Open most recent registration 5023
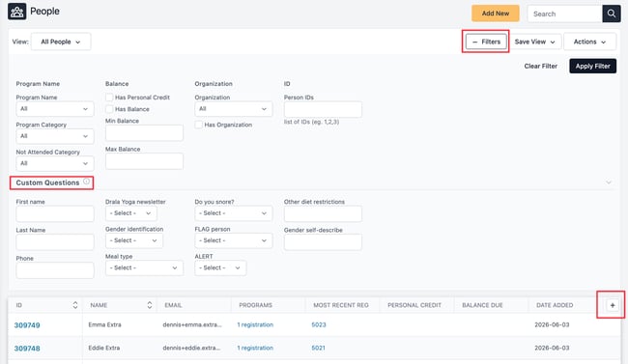The width and height of the screenshot is (628, 364). point(319,324)
